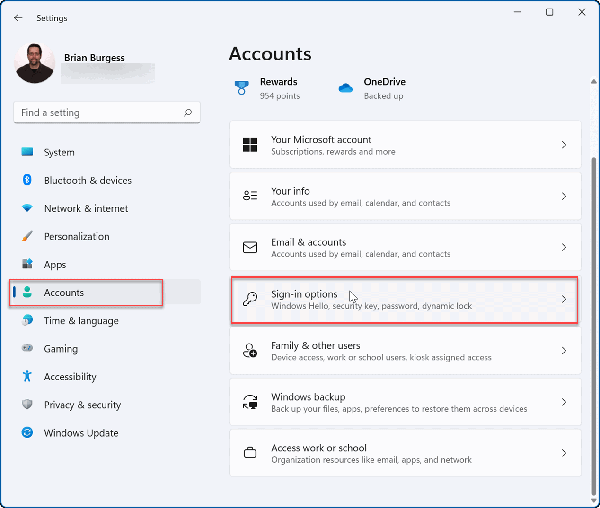
Task: Open Sign-in options card
Action: coord(404,300)
